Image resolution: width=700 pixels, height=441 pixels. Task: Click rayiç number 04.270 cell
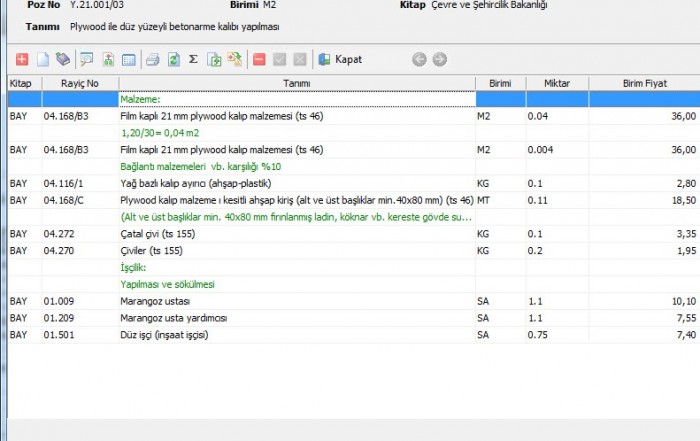coord(60,250)
